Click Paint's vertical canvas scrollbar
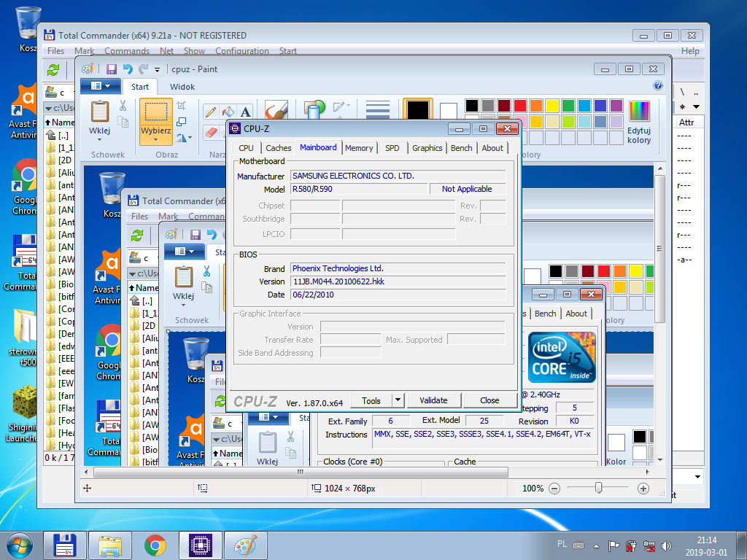Viewport: 747px width, 560px height. [x=659, y=250]
